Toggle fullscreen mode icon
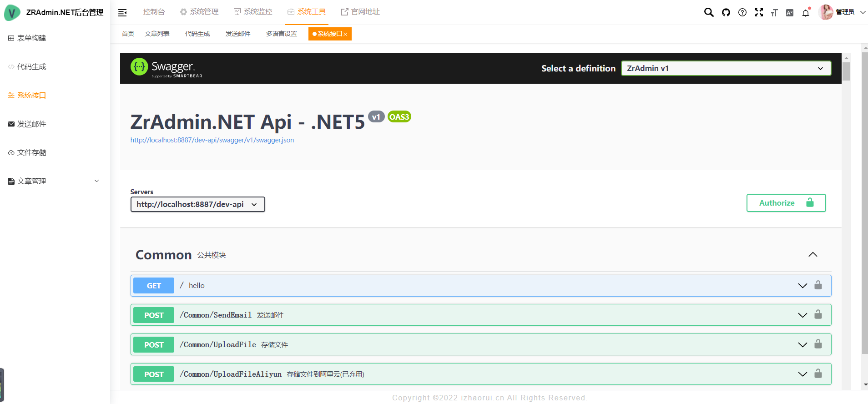The image size is (868, 404). [x=759, y=12]
